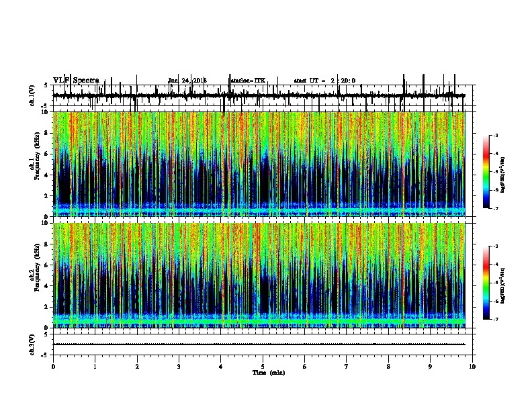Click the ch.1 spectrogram color scale bar
532x411 pixels.
(486, 172)
